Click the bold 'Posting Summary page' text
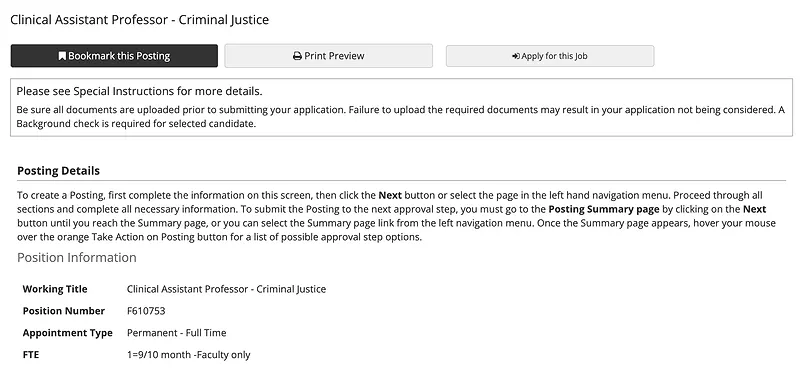 click(604, 209)
